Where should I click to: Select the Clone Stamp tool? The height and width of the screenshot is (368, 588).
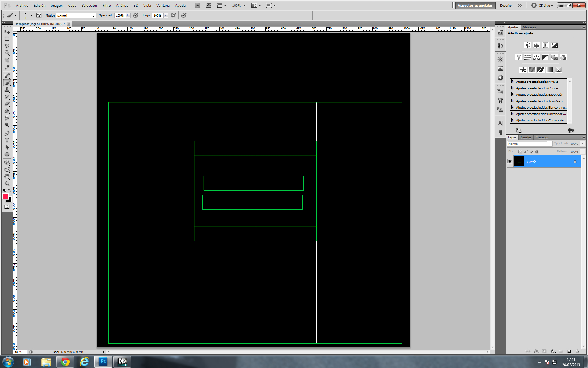[7, 90]
